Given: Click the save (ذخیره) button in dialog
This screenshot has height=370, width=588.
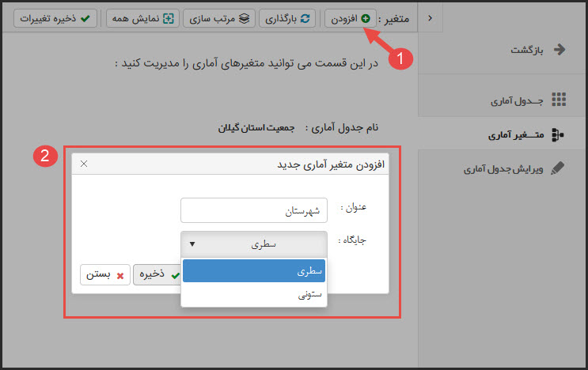Looking at the screenshot, I should point(156,274).
